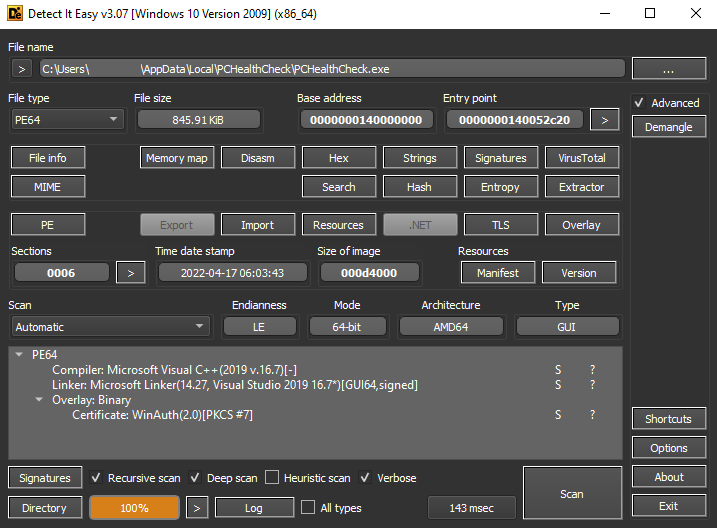Screen dimensions: 717x528
Task: Click the Exit button
Action: pyautogui.click(x=669, y=506)
